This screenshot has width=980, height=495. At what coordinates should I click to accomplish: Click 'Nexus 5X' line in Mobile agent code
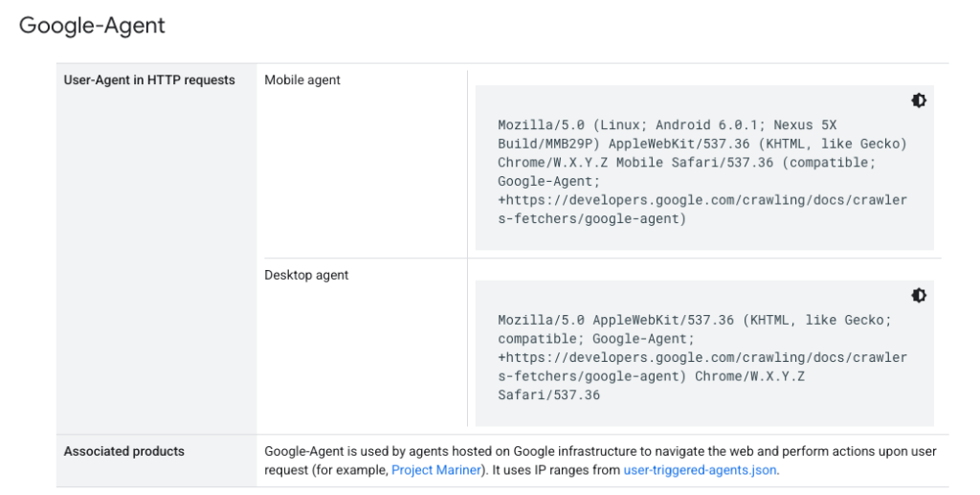coord(804,125)
